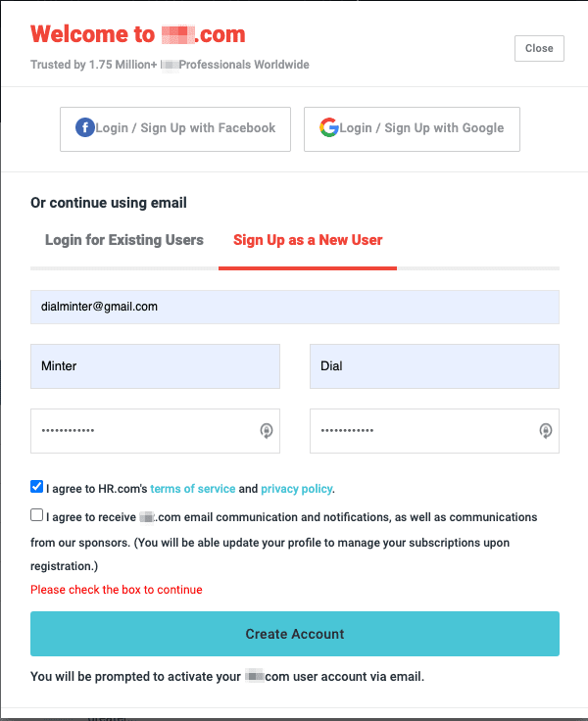The image size is (588, 721).
Task: Click the Google logo icon
Action: click(x=329, y=128)
